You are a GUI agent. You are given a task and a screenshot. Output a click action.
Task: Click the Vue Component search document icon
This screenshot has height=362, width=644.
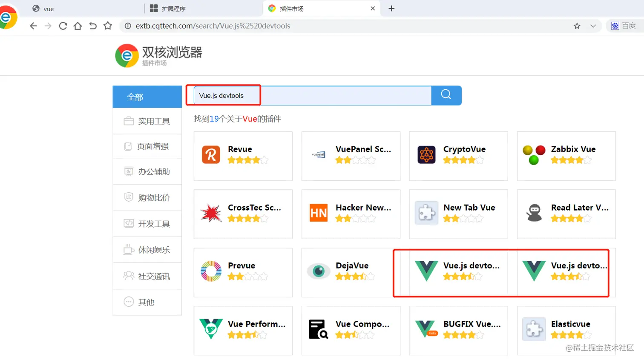[x=319, y=329]
